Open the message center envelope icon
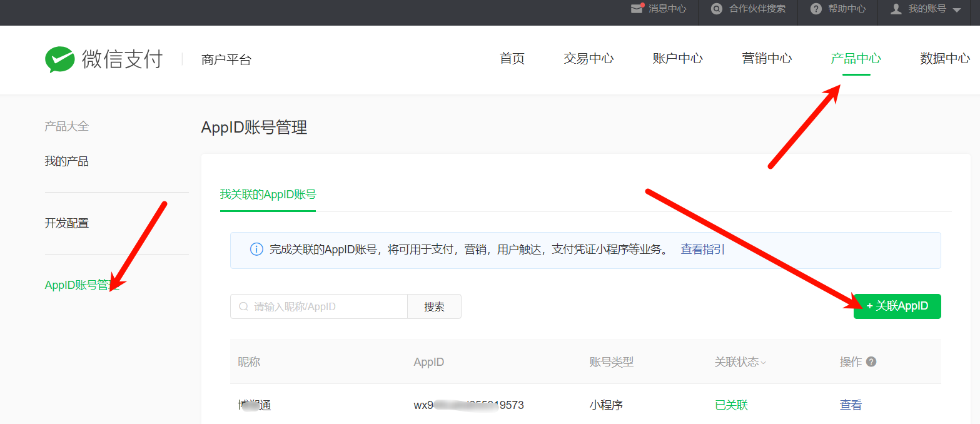Image resolution: width=980 pixels, height=424 pixels. click(637, 9)
